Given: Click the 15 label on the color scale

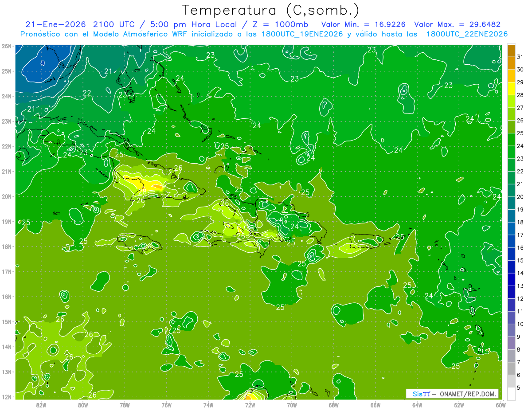Looking at the screenshot, I should [x=520, y=261].
